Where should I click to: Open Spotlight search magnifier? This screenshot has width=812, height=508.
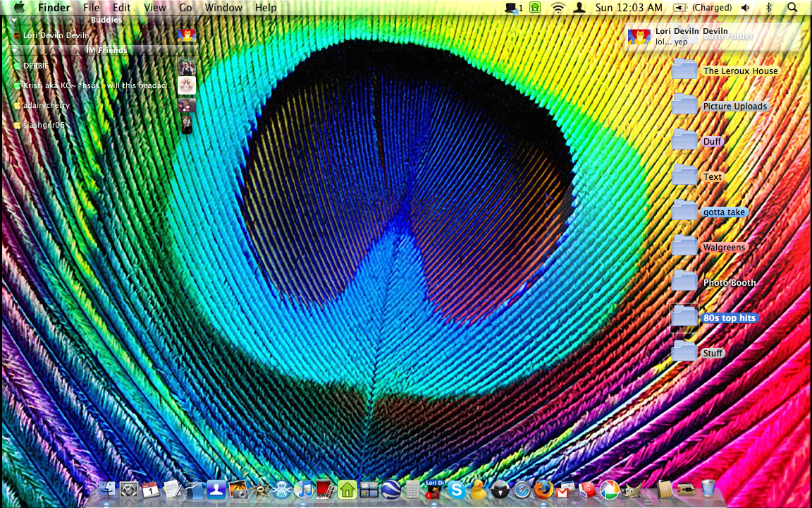point(792,7)
